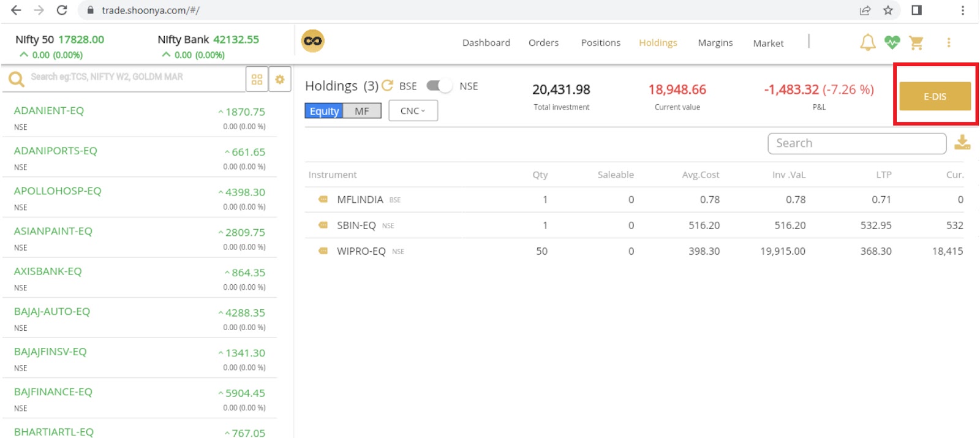Select the SBIN-EQ holding row
This screenshot has height=438, width=980.
[635, 225]
